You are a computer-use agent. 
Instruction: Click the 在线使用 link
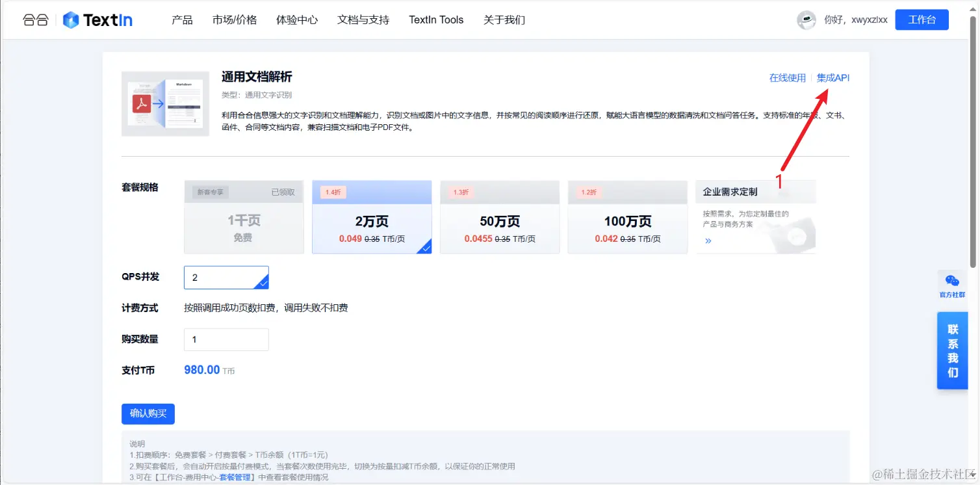[x=788, y=78]
